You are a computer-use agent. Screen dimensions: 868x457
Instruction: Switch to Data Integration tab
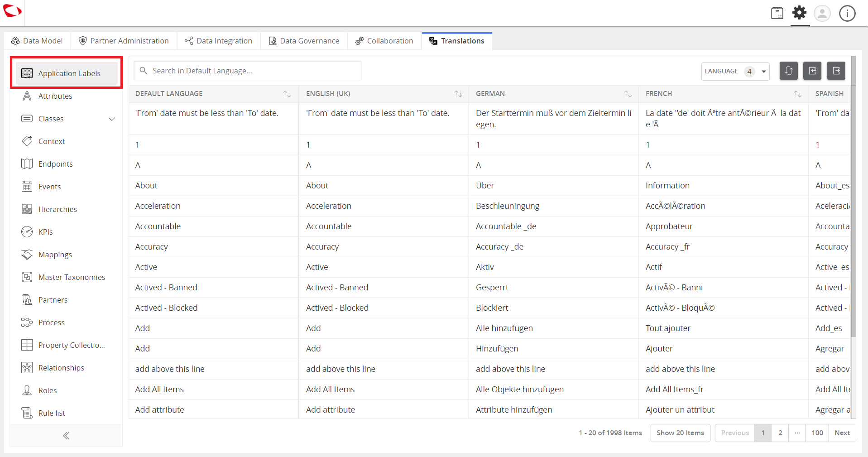(x=218, y=41)
